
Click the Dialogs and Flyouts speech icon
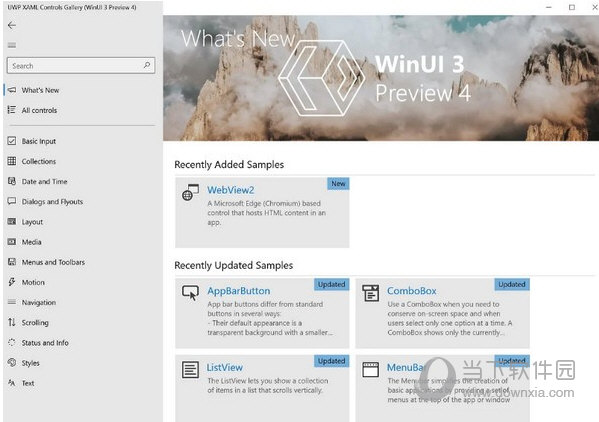[x=12, y=201]
